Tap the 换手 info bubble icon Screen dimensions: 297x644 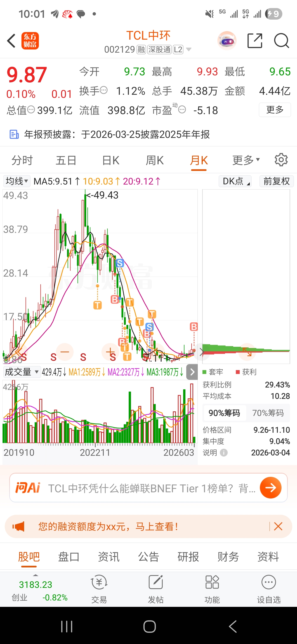point(104,90)
